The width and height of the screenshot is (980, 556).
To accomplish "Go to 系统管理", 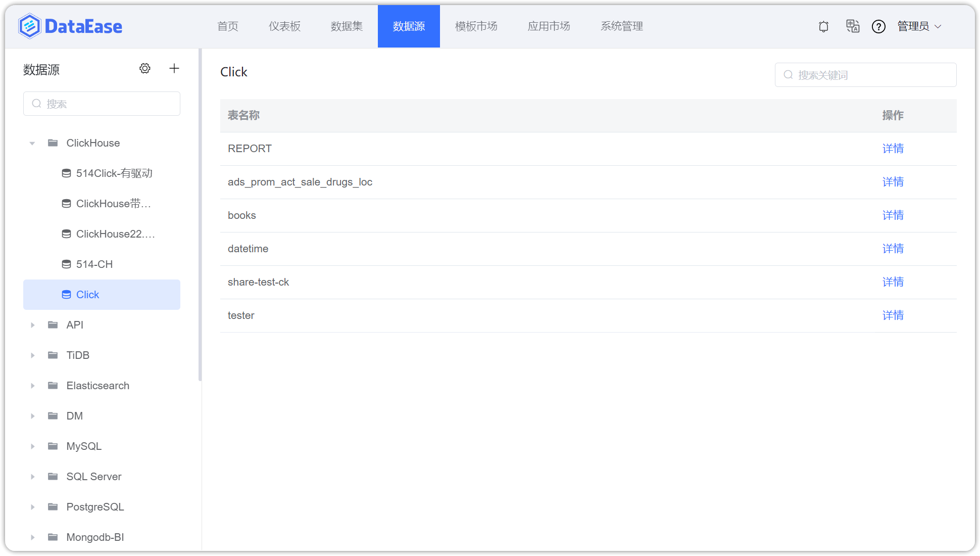I will (622, 26).
